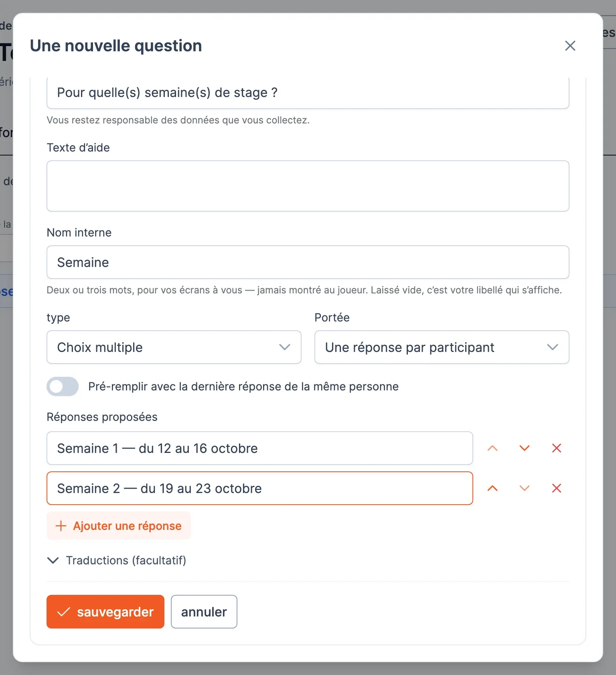616x675 pixels.
Task: Remove the "Semaine 2" answer
Action: (557, 488)
